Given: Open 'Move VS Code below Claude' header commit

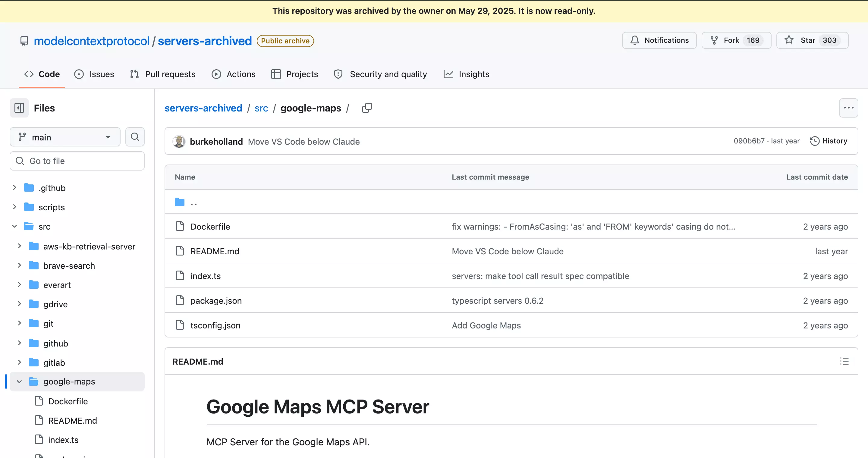Looking at the screenshot, I should pyautogui.click(x=303, y=141).
